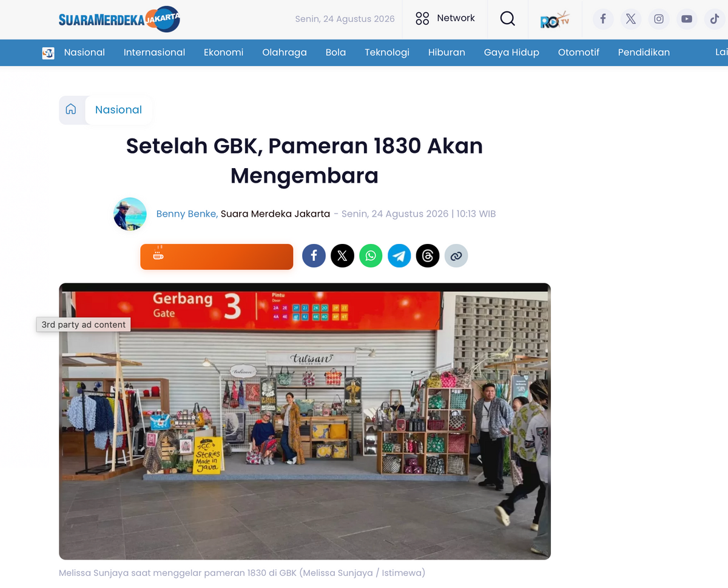The height and width of the screenshot is (588, 728).
Task: Open the Hiburan section
Action: (447, 52)
